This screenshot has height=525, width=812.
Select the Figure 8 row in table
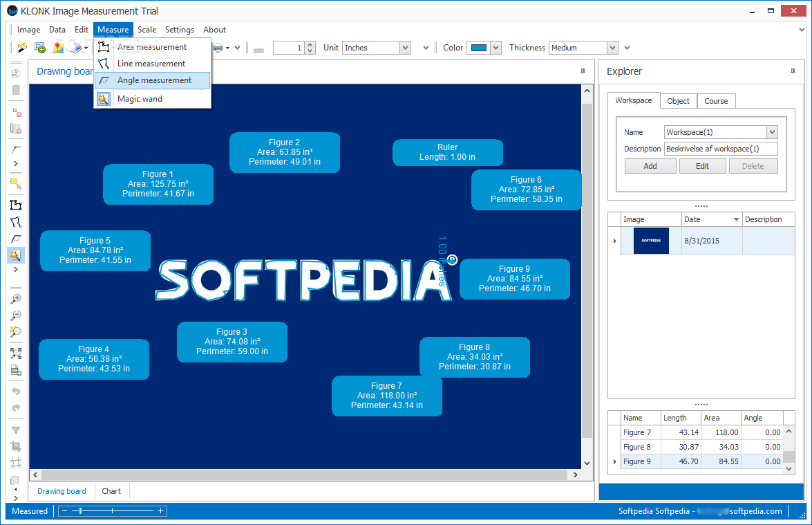701,447
